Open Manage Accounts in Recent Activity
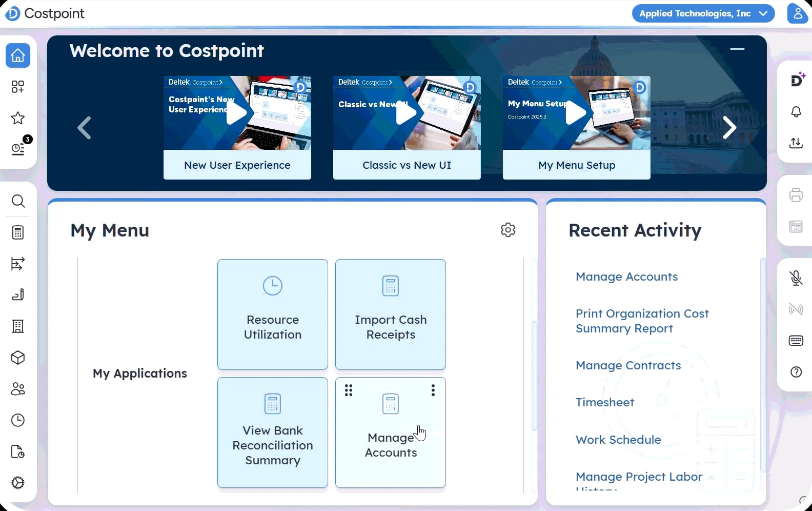 pos(626,277)
